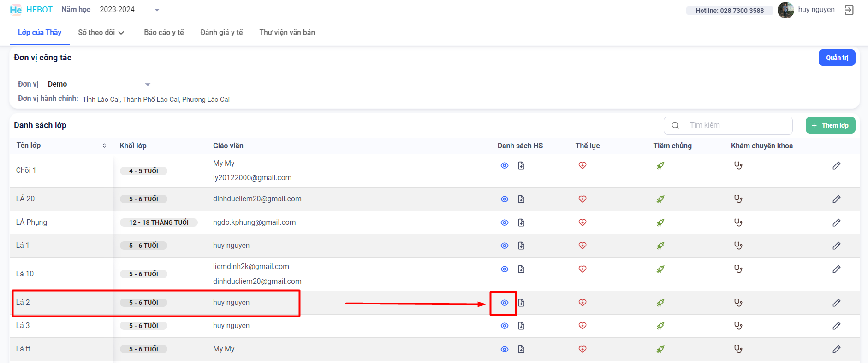Screen dimensions: 868x363
Task: Click the logout icon beside huy nguyen
Action: [849, 10]
